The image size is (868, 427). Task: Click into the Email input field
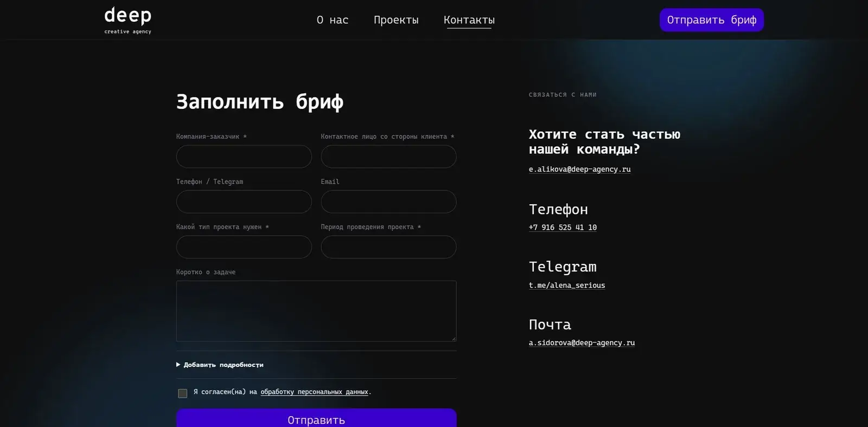coord(388,202)
